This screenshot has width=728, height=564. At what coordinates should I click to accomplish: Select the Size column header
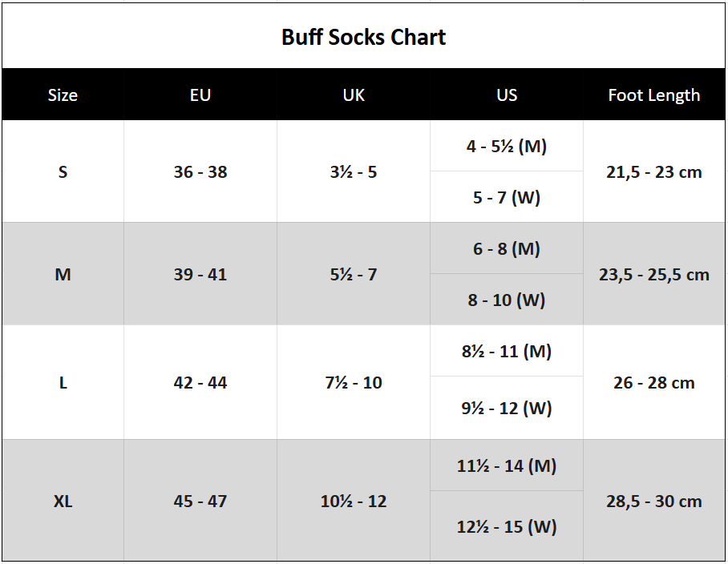click(63, 95)
